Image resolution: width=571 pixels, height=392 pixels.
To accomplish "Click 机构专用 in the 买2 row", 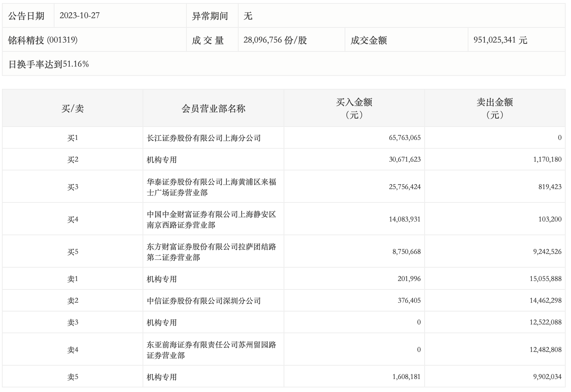I will pos(162,160).
